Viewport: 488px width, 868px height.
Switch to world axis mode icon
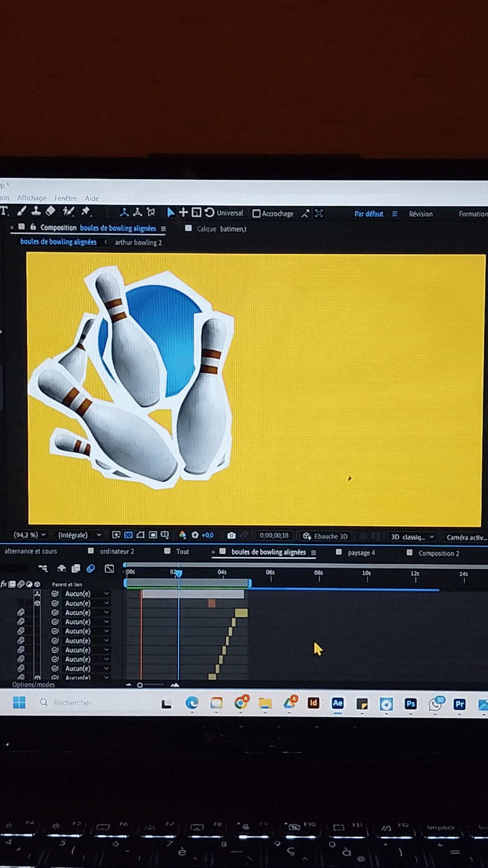pos(137,212)
